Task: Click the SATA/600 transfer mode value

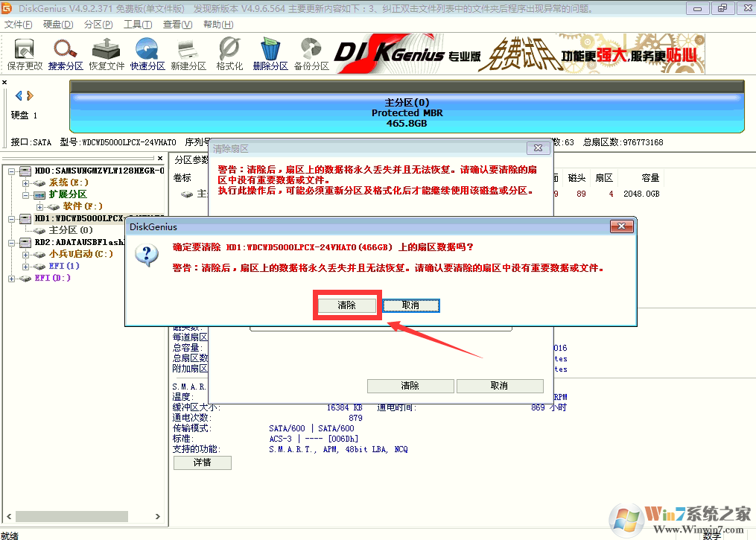Action: (311, 428)
